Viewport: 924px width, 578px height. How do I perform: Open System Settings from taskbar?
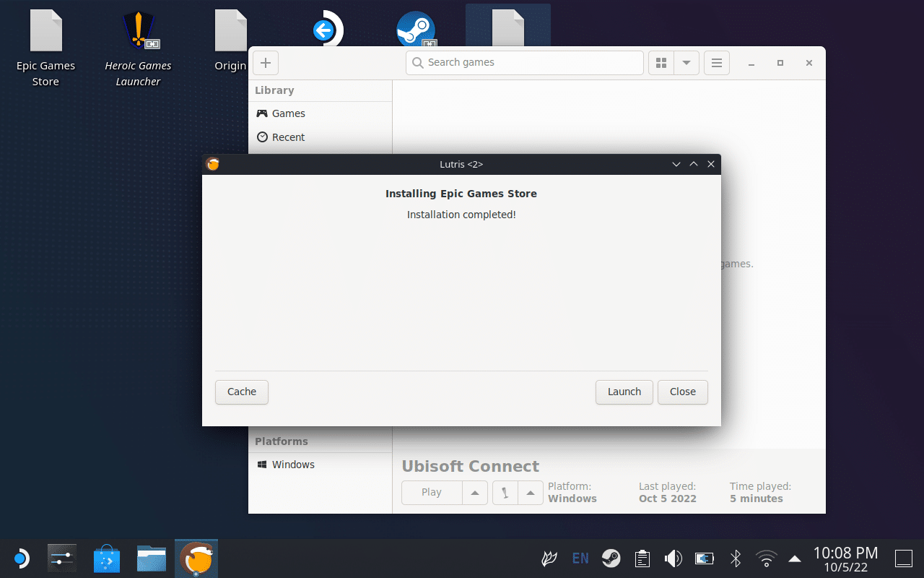click(62, 558)
